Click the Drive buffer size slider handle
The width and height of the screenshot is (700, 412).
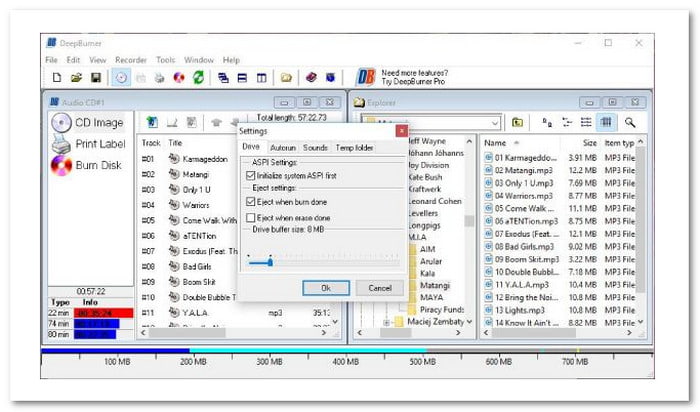270,262
